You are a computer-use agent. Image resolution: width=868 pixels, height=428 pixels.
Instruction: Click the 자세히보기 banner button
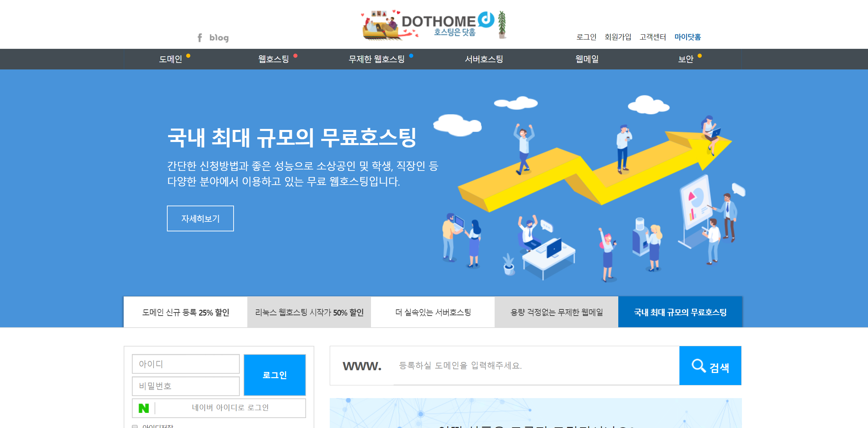[x=200, y=219]
